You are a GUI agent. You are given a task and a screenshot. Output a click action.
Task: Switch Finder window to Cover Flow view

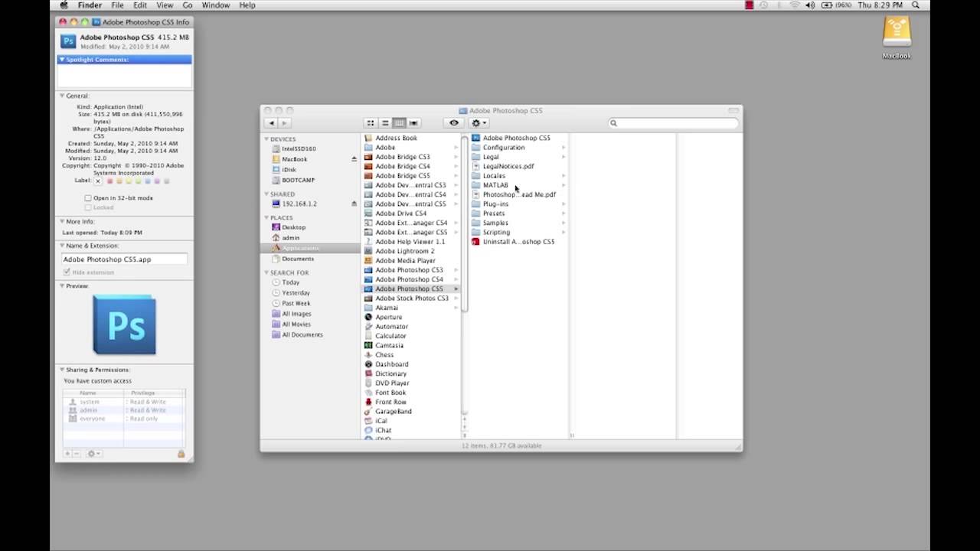point(413,122)
